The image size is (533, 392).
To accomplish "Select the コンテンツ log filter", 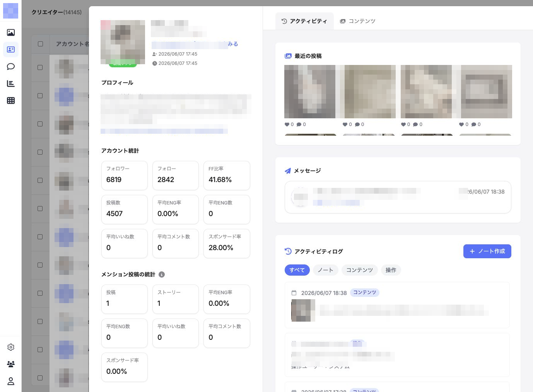I will [x=360, y=270].
